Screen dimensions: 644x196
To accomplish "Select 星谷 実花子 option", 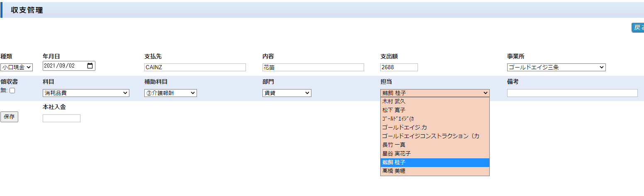I will [x=396, y=154].
